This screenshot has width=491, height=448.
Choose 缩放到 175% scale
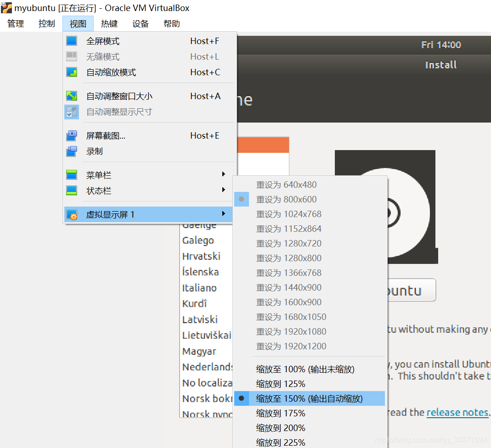[x=310, y=413]
